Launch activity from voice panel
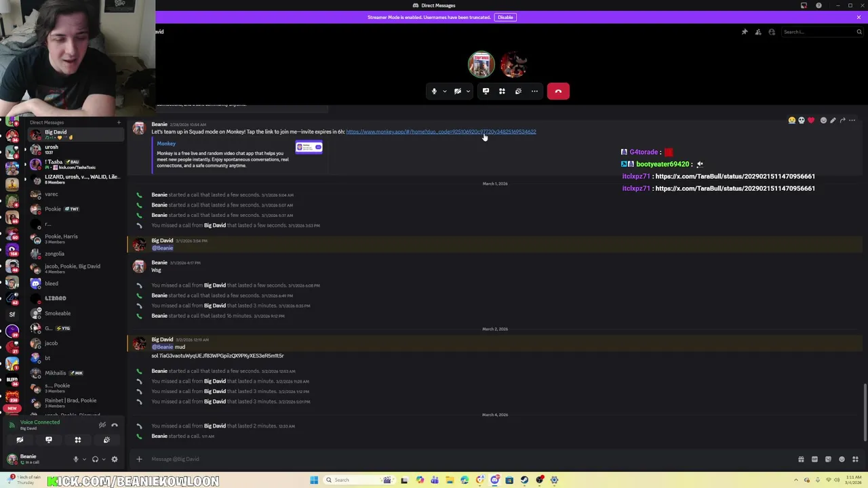868x488 pixels. coord(77,440)
